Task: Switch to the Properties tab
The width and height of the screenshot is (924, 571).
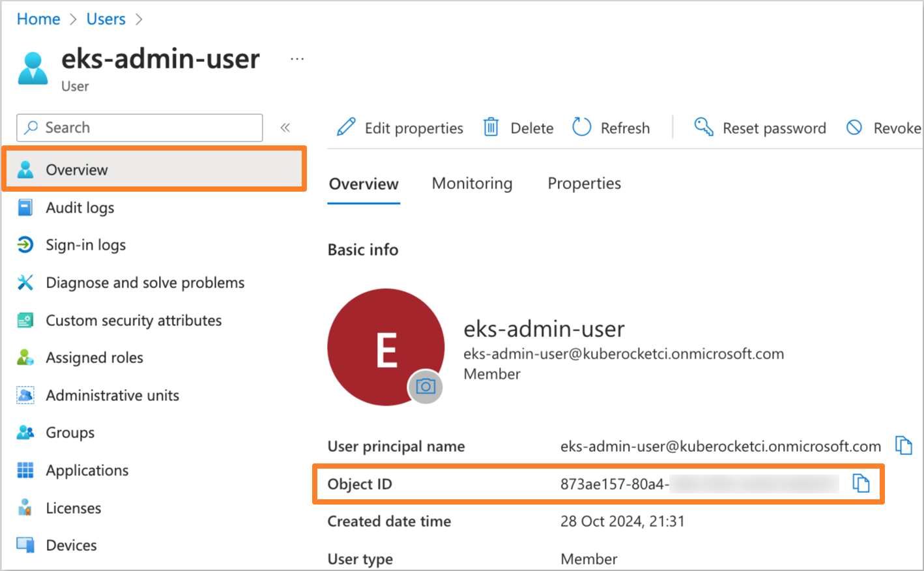Action: coord(584,183)
